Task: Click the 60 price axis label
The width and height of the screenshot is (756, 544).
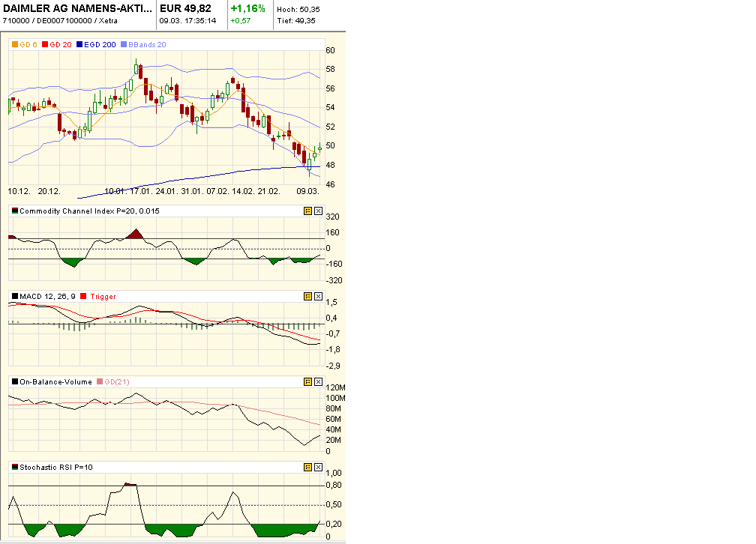Action: pyautogui.click(x=330, y=50)
